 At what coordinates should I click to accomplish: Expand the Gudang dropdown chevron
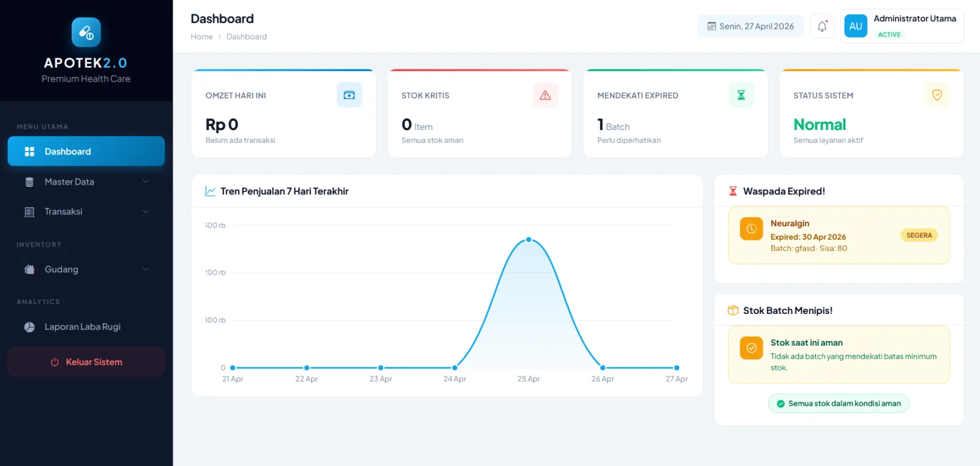click(146, 269)
